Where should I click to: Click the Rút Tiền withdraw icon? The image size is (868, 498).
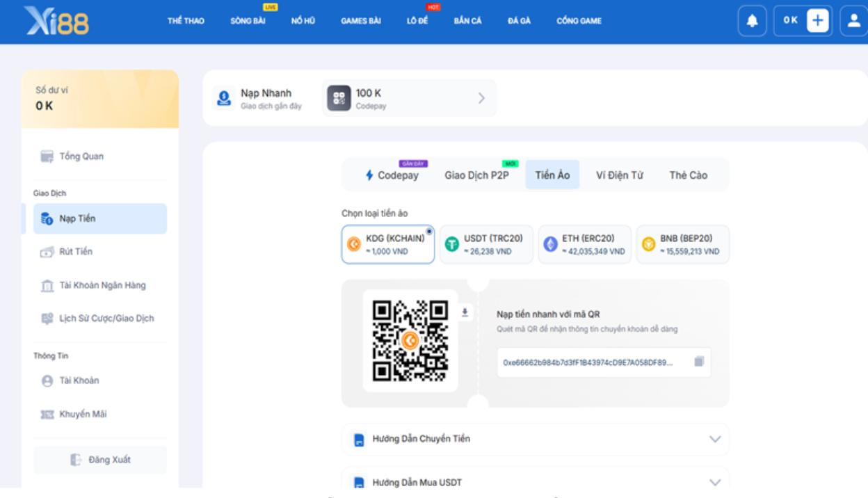tap(46, 251)
